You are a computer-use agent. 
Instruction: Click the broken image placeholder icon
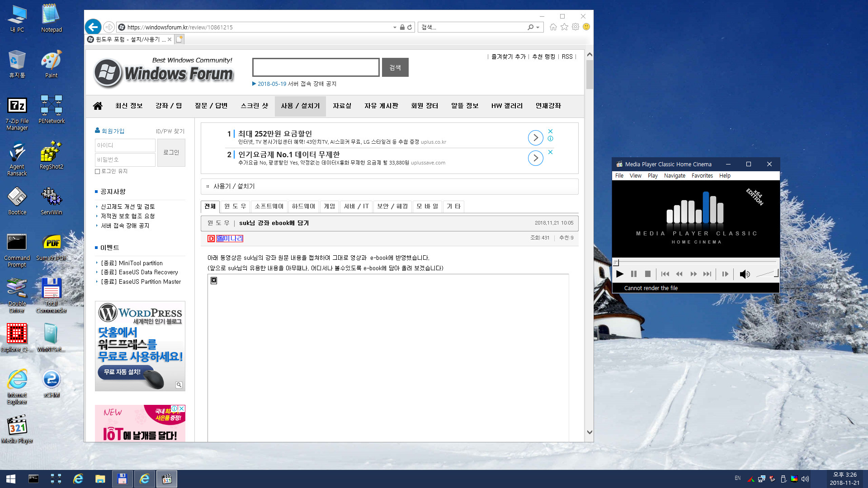pos(214,281)
